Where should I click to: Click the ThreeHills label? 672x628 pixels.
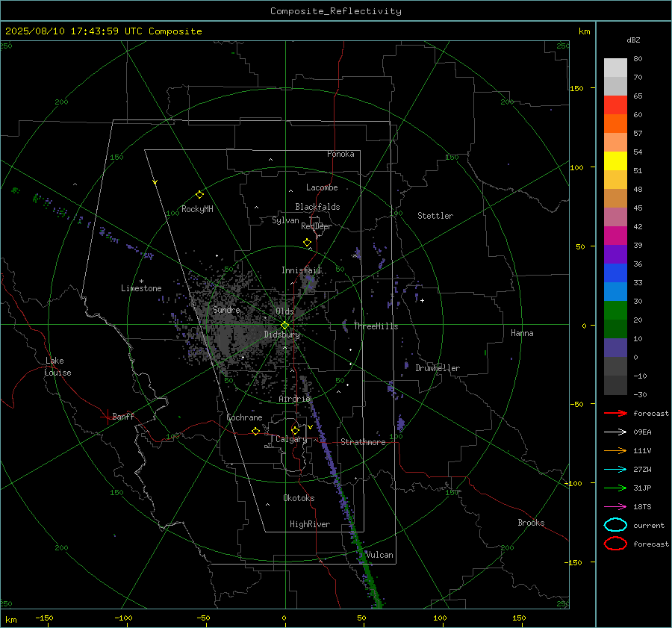(376, 326)
